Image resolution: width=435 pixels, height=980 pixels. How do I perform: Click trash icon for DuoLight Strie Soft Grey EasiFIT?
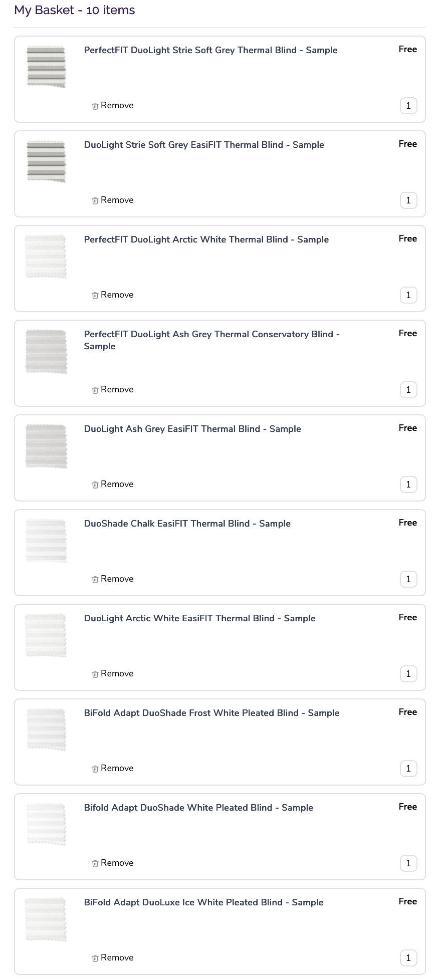[95, 200]
